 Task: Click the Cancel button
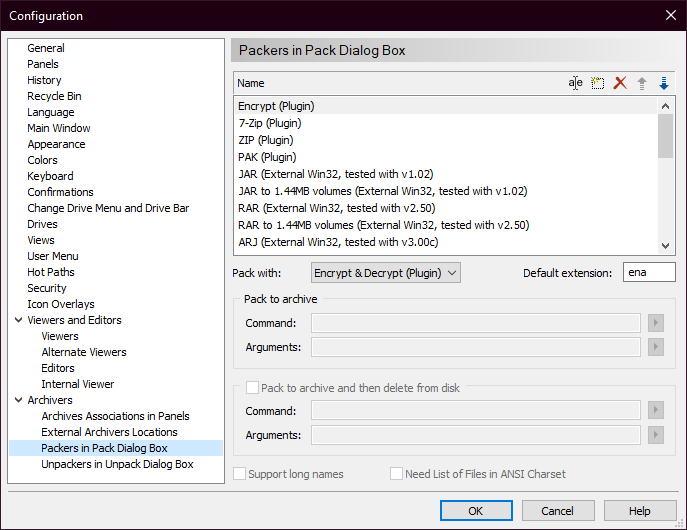pyautogui.click(x=557, y=511)
